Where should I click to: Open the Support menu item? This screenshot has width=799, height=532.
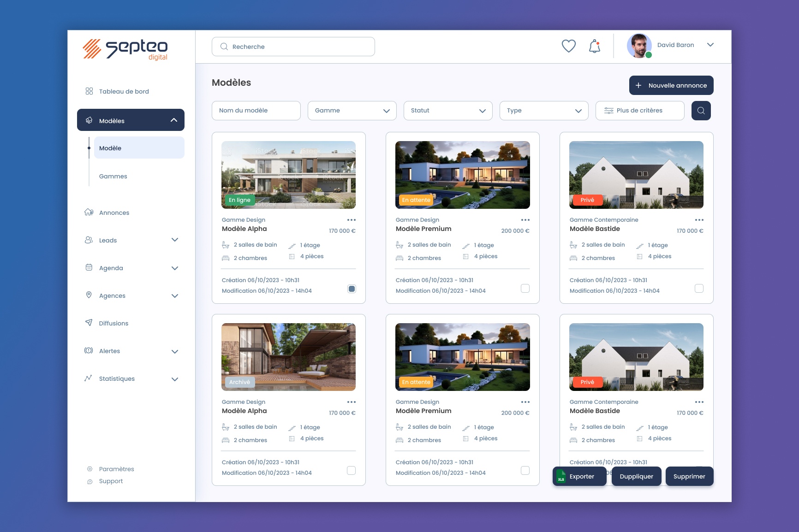click(x=111, y=481)
